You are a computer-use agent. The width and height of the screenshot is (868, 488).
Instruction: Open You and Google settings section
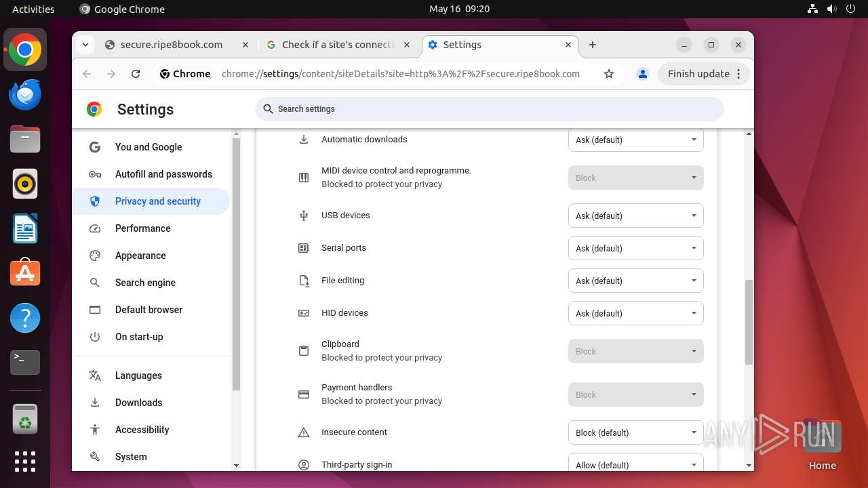point(152,147)
